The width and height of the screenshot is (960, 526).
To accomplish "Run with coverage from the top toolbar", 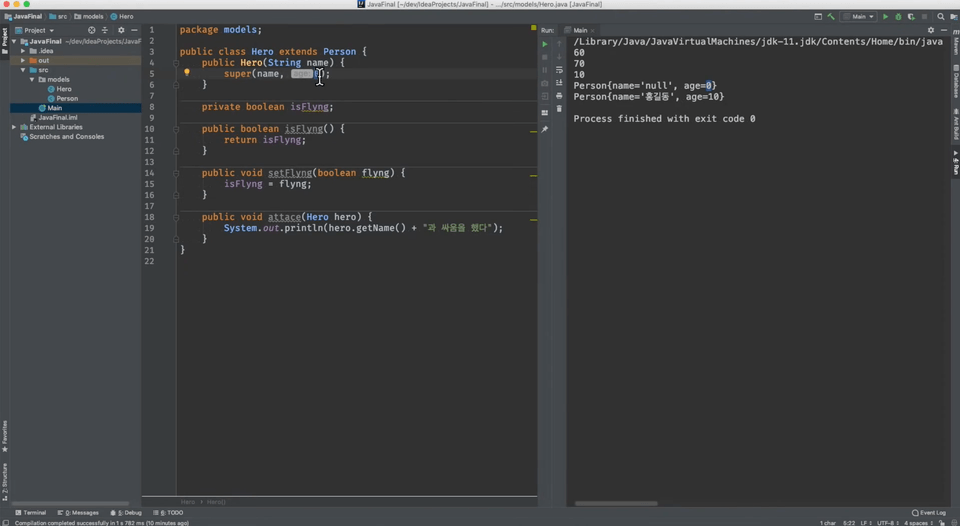I will pyautogui.click(x=911, y=17).
